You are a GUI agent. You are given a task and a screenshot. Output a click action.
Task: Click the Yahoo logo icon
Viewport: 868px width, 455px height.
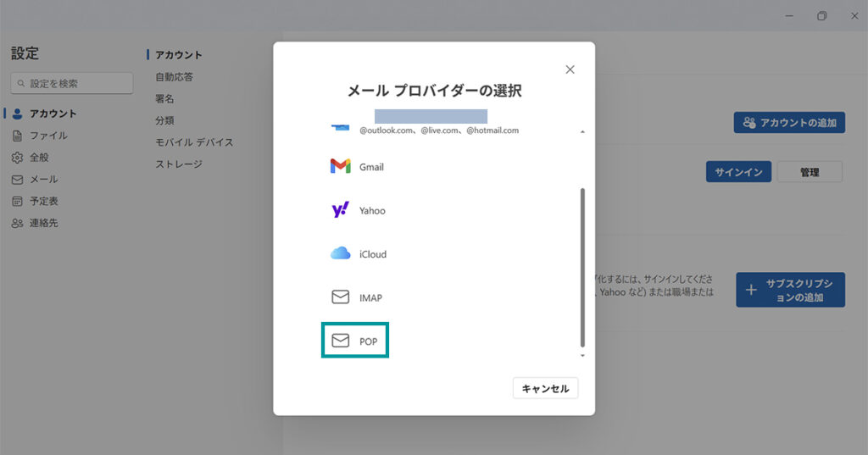[341, 210]
